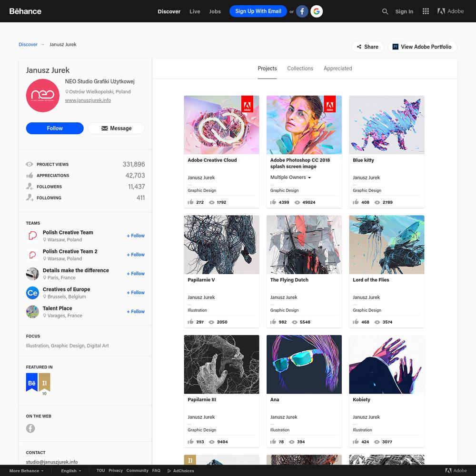Click thumb icon on Kobiety card
Image resolution: width=476 pixels, height=476 pixels.
click(356, 441)
